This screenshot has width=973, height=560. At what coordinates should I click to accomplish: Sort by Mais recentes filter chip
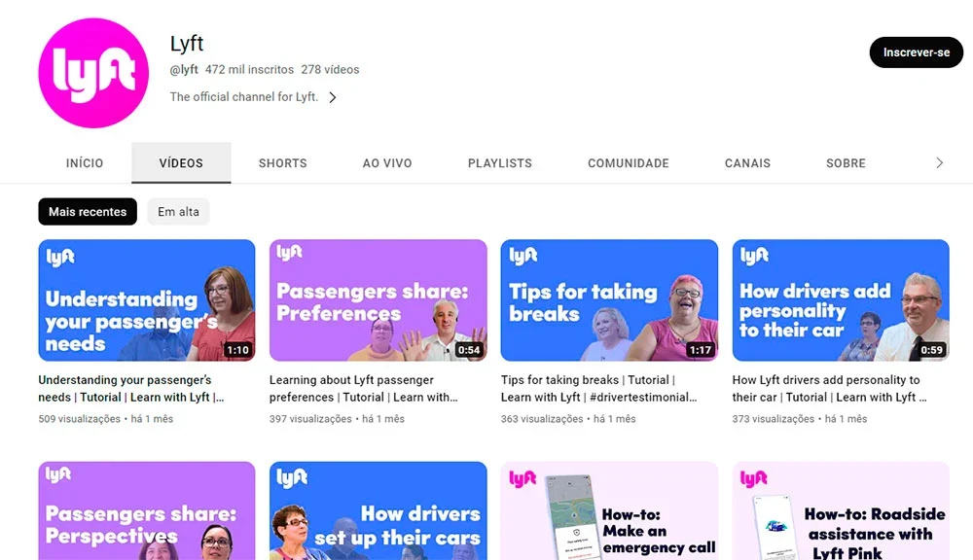(88, 212)
